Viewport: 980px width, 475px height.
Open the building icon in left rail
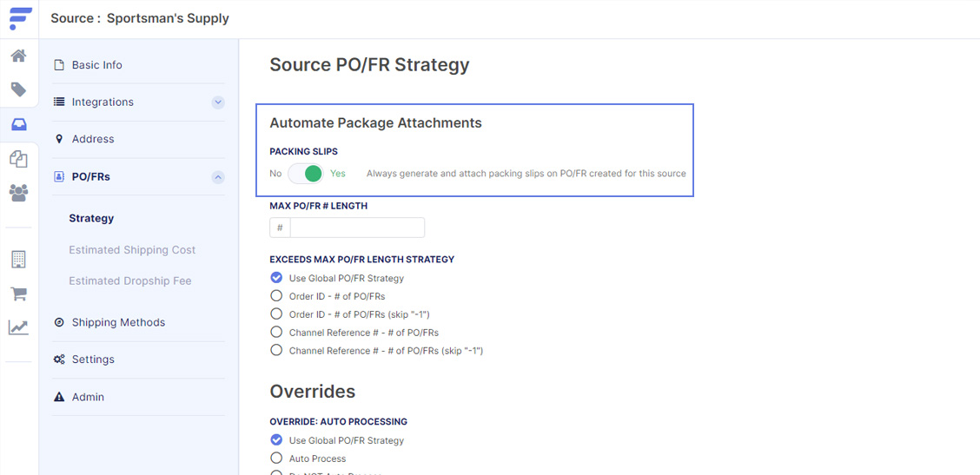(19, 260)
